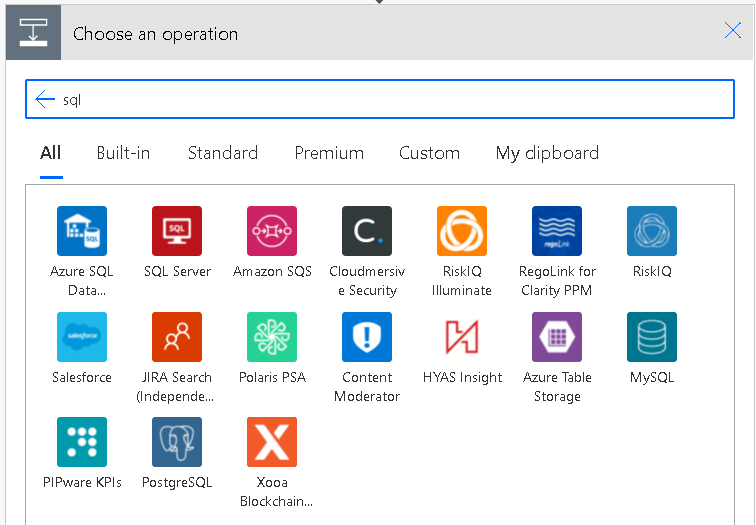
Task: Click the back arrow in search box
Action: click(45, 99)
